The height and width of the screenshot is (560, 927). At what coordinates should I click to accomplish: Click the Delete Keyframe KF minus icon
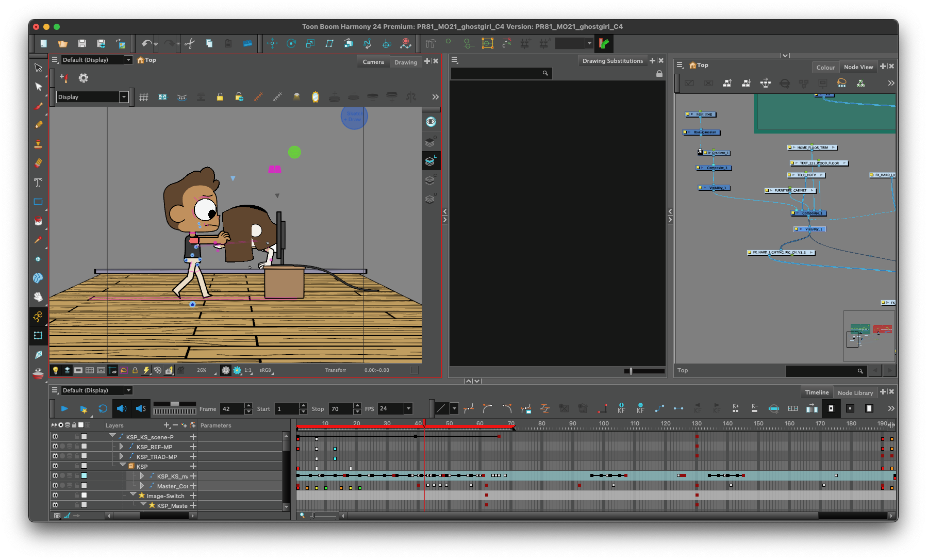(x=640, y=408)
